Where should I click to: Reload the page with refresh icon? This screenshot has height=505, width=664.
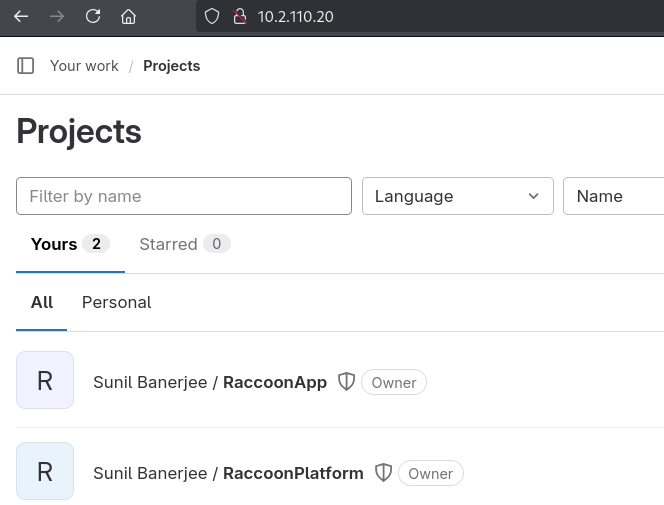(93, 16)
